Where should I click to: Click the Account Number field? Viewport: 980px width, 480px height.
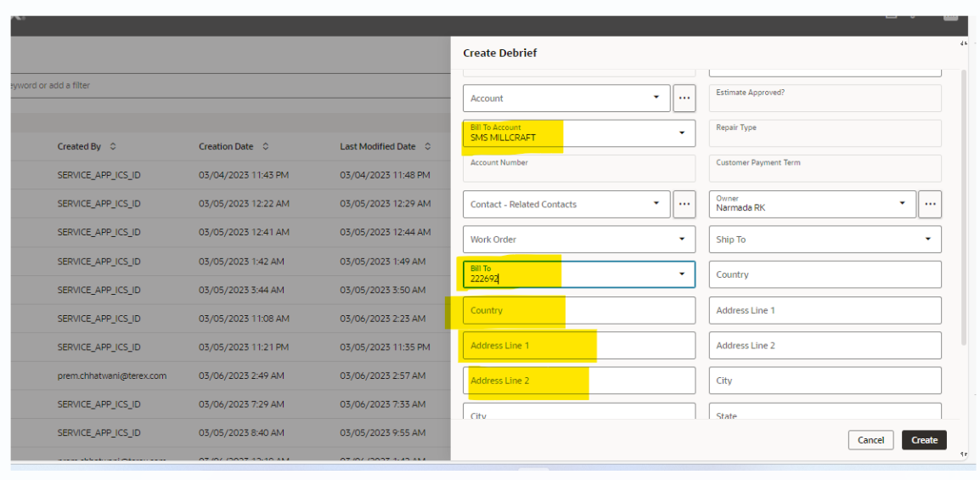[x=579, y=169]
